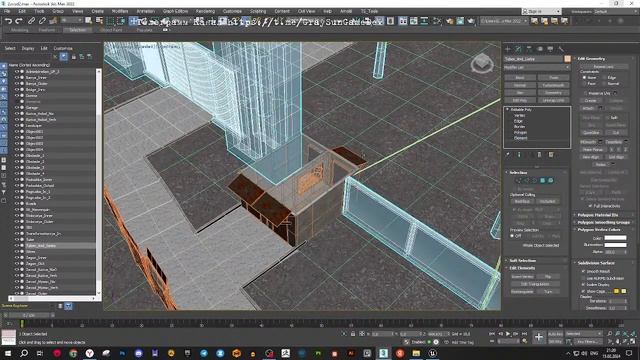Open Select by Name from toolbar
640x360 pixels.
(99, 20)
